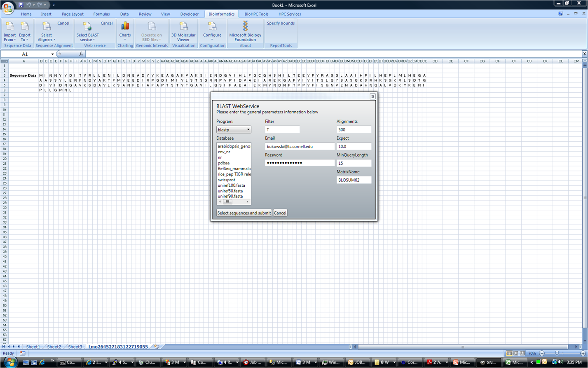The width and height of the screenshot is (588, 368).
Task: Adjust the zoom slider in status bar
Action: [557, 354]
